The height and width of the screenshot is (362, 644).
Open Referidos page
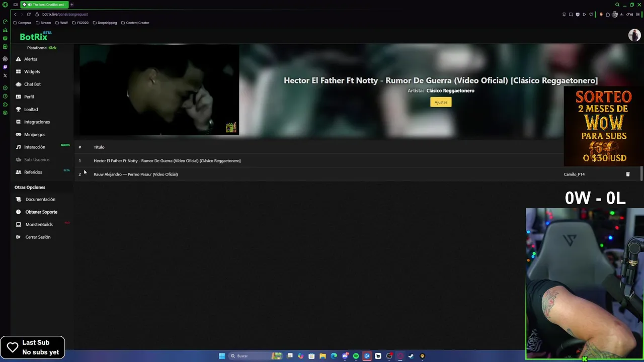click(x=33, y=172)
